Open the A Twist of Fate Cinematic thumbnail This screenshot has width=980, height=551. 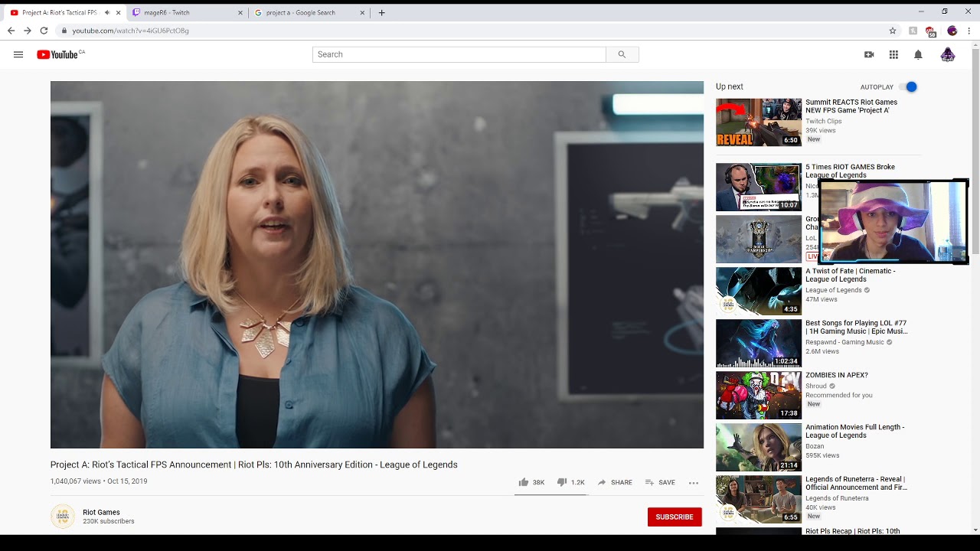point(759,291)
